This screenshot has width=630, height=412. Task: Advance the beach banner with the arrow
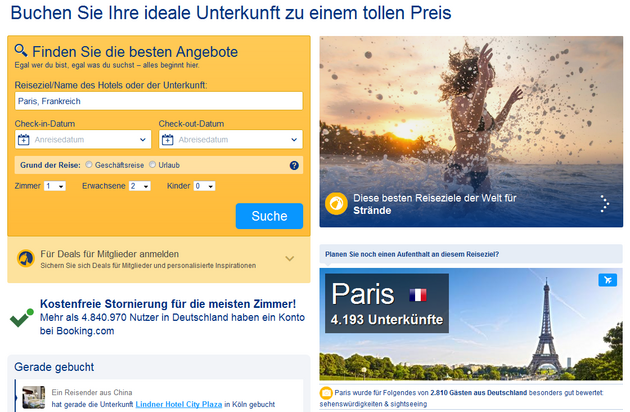point(605,203)
